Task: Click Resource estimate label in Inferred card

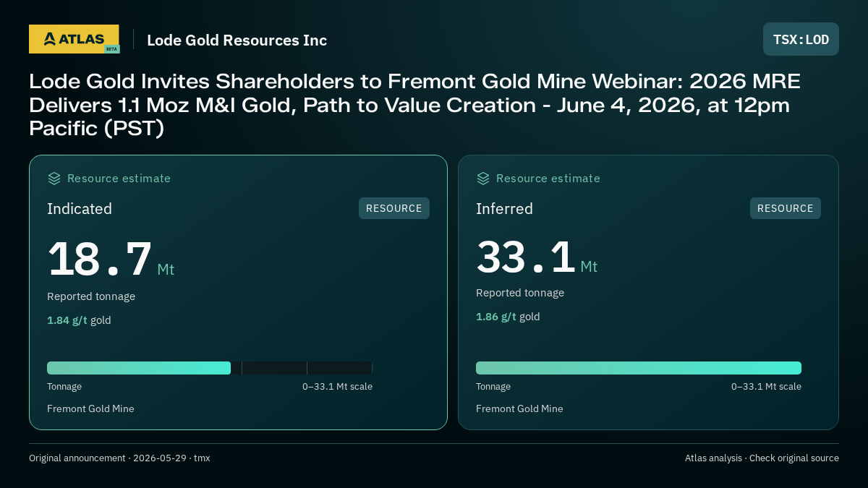Action: pos(548,179)
